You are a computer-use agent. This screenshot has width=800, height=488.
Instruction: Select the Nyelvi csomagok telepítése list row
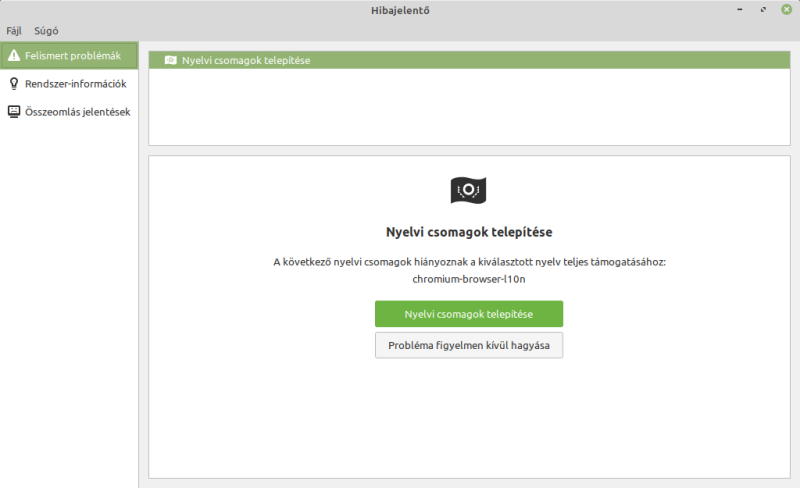click(469, 60)
